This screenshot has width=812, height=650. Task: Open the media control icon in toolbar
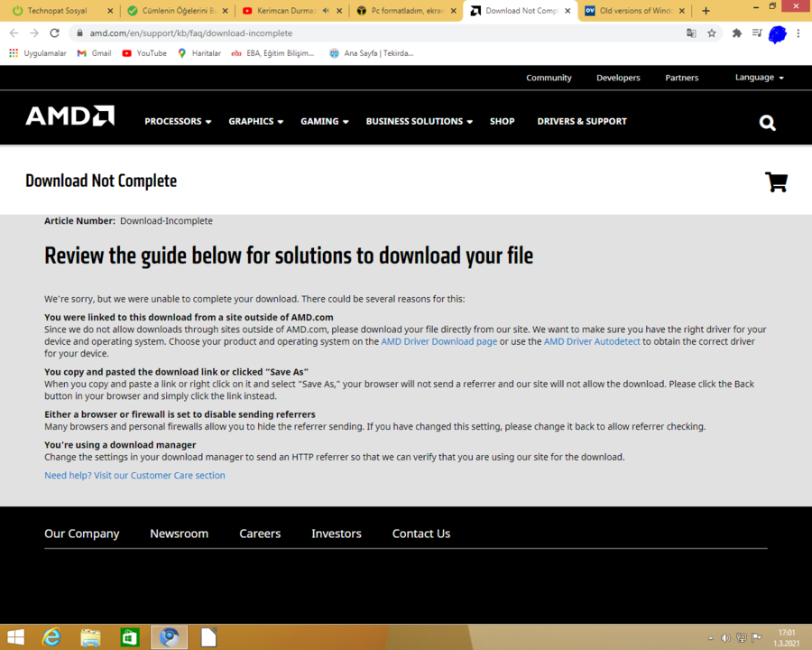pyautogui.click(x=757, y=33)
